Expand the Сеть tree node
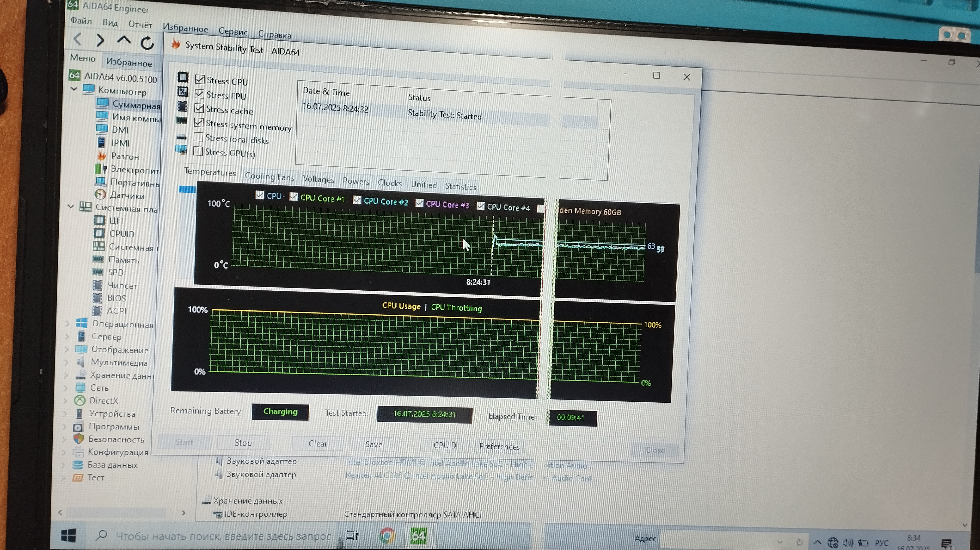 [x=65, y=388]
